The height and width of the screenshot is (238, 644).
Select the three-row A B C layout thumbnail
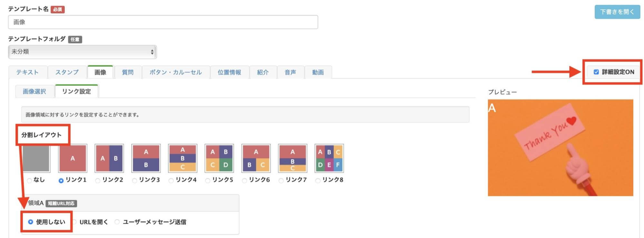[183, 158]
